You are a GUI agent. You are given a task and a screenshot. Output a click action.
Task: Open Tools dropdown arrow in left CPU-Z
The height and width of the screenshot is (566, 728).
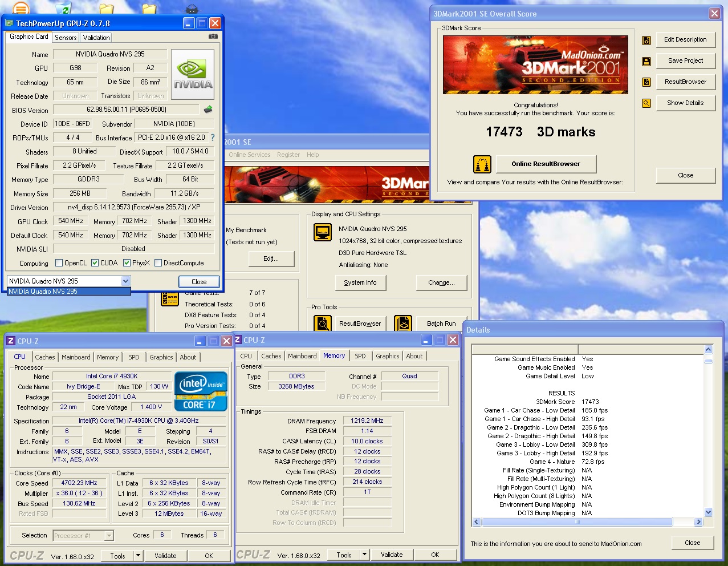point(138,555)
